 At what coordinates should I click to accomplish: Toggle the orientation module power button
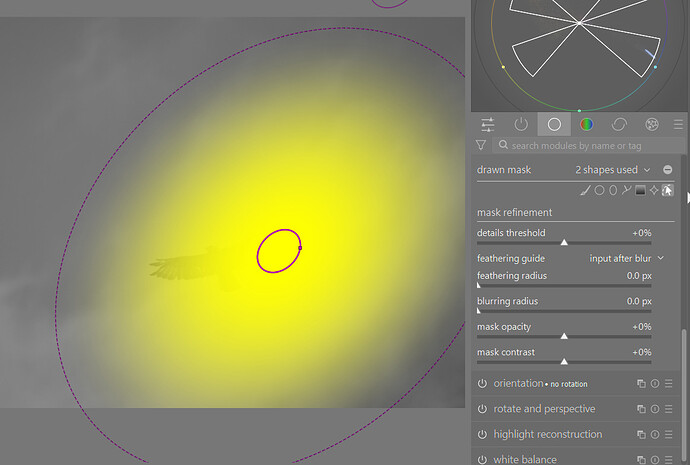click(x=482, y=384)
